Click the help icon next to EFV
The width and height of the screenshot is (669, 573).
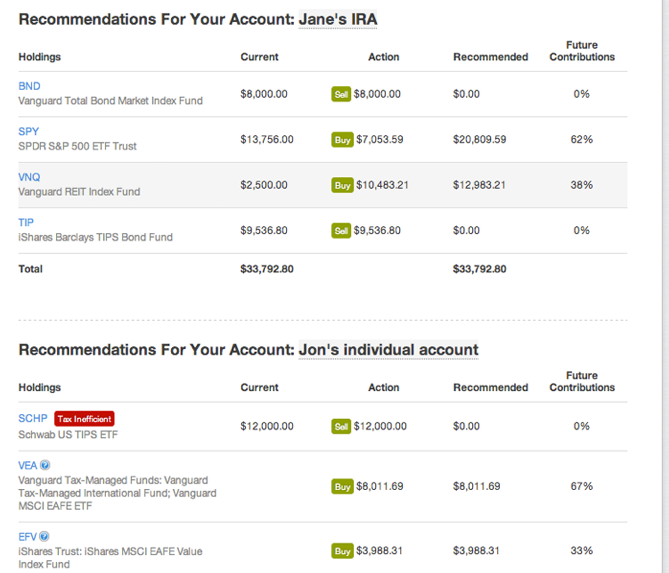click(45, 537)
